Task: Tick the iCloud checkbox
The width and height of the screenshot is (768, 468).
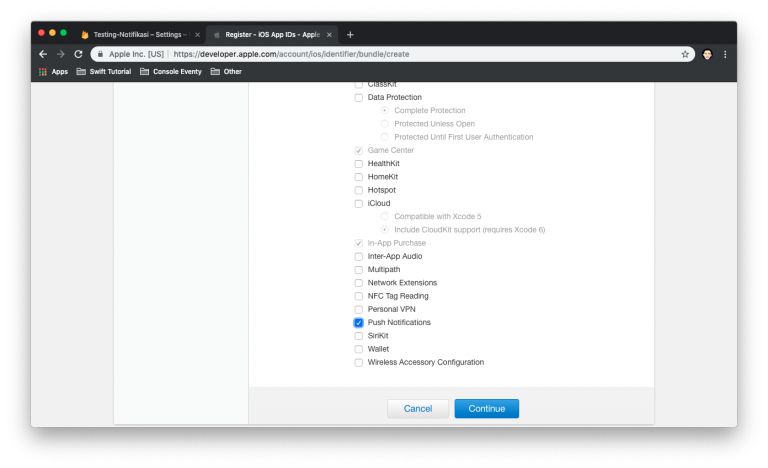Action: (359, 204)
